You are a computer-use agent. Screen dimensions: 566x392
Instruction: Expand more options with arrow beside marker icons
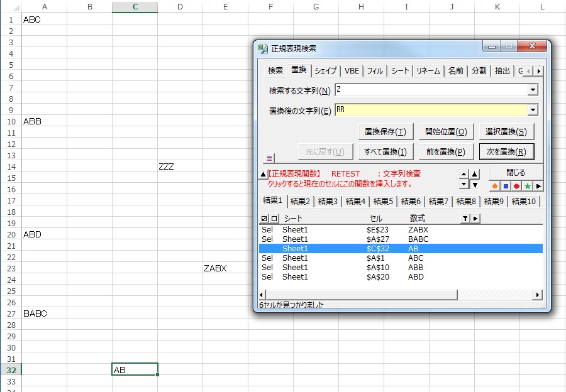point(538,186)
